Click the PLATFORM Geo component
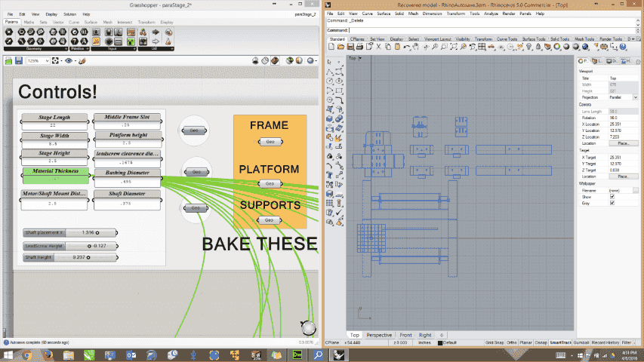Viewport: 644px width, 362px height. 270,183
